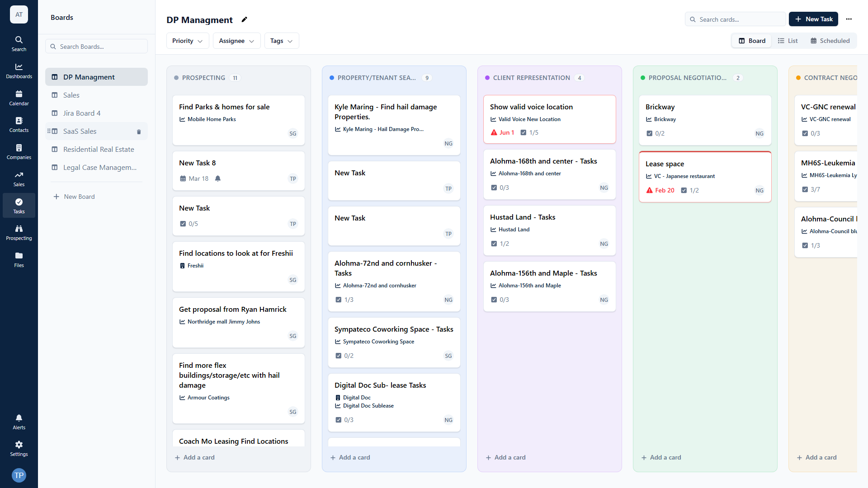Image resolution: width=868 pixels, height=488 pixels.
Task: Click the Search Boards field
Action: tap(96, 47)
